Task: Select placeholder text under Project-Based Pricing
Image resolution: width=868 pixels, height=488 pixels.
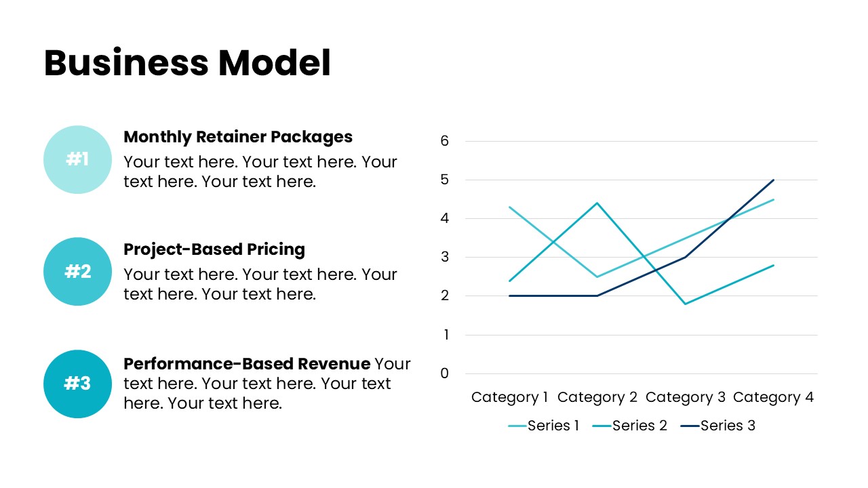Action: pos(260,285)
